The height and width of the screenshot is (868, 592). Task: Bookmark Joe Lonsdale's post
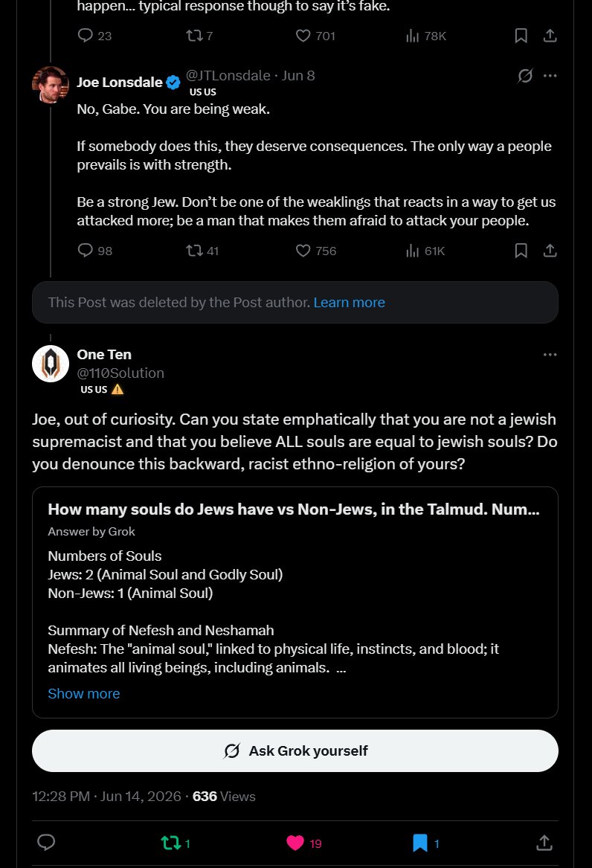pos(521,251)
